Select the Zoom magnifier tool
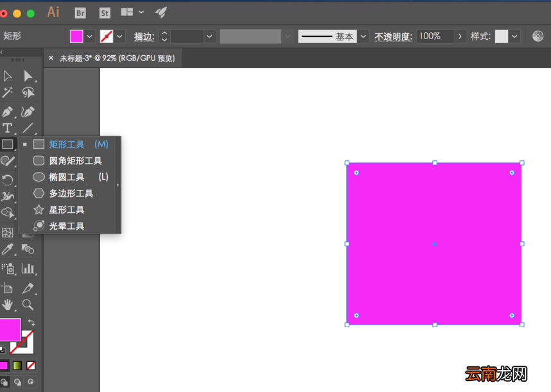Viewport: 551px width, 392px height. click(x=28, y=305)
